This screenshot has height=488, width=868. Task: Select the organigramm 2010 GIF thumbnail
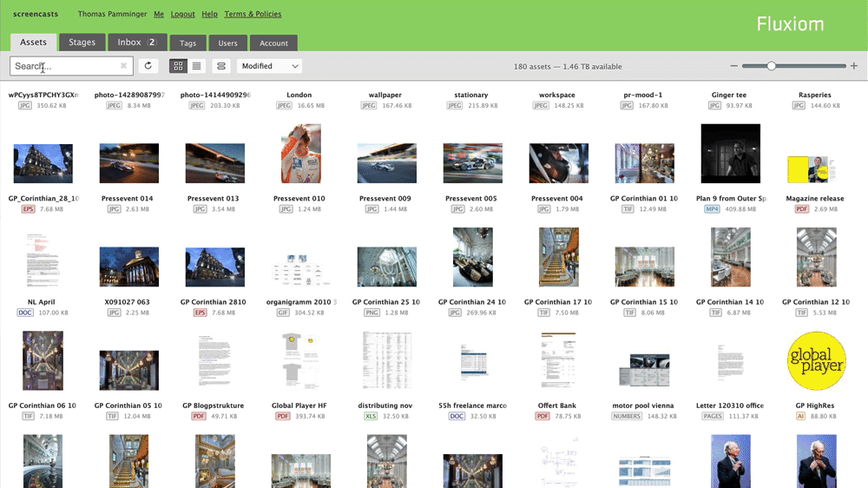(x=301, y=270)
